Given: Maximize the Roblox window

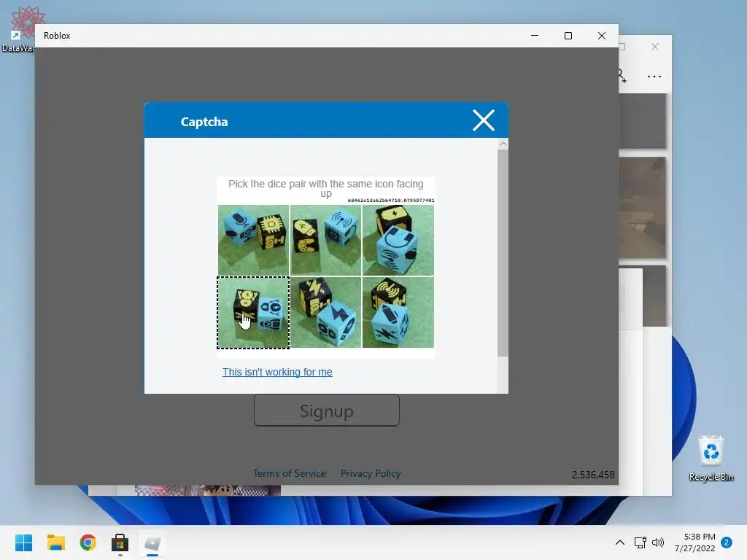Looking at the screenshot, I should [x=568, y=36].
